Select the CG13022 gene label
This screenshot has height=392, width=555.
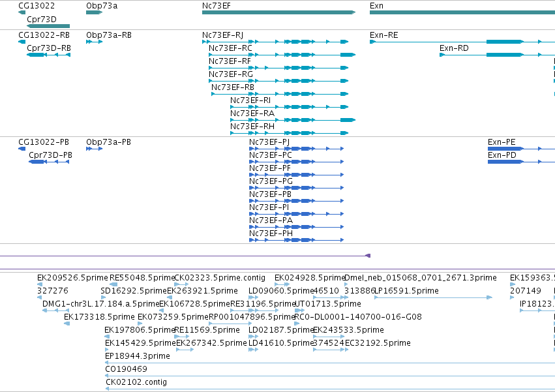[37, 6]
